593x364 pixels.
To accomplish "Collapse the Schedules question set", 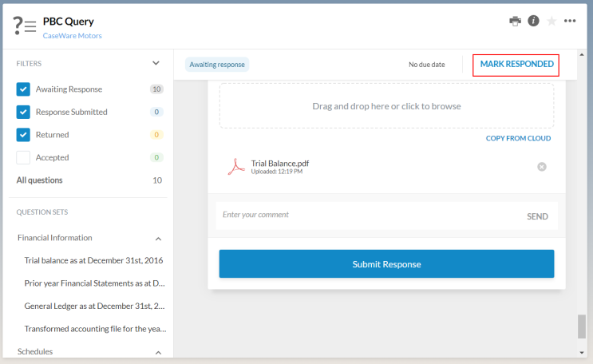I will pyautogui.click(x=158, y=352).
